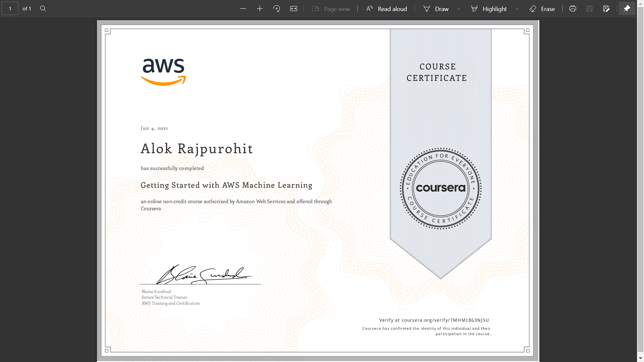Screen dimensions: 644x362
Task: Click the Save icon
Action: [x=589, y=9]
